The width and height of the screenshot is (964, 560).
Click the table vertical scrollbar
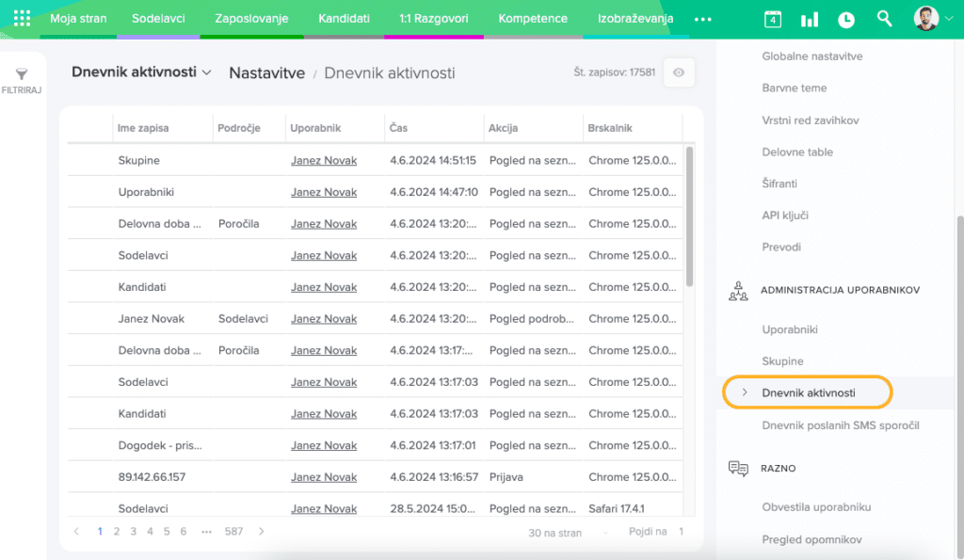690,216
